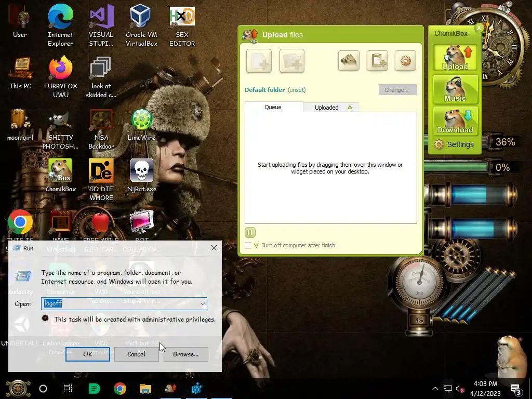Click the hamster figure on desktop corner
Image resolution: width=532 pixels, height=399 pixels.
tap(511, 356)
